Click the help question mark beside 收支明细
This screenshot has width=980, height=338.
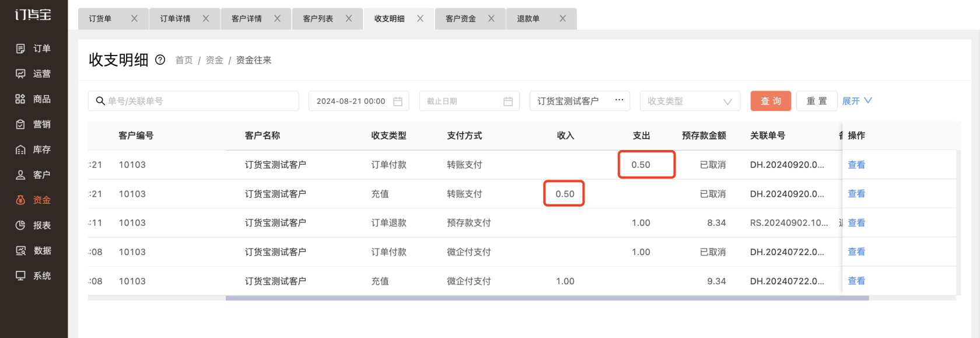tap(160, 60)
